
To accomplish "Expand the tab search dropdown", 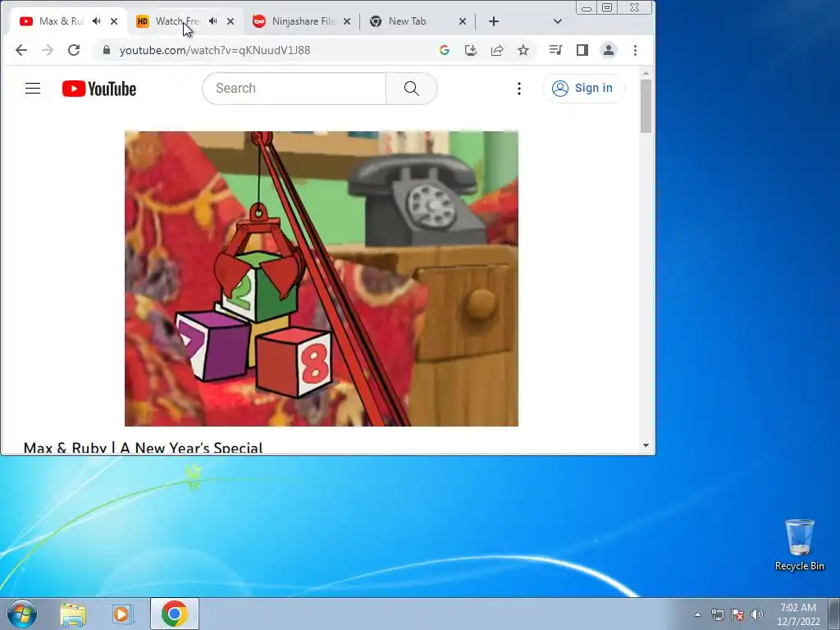I will tap(558, 21).
